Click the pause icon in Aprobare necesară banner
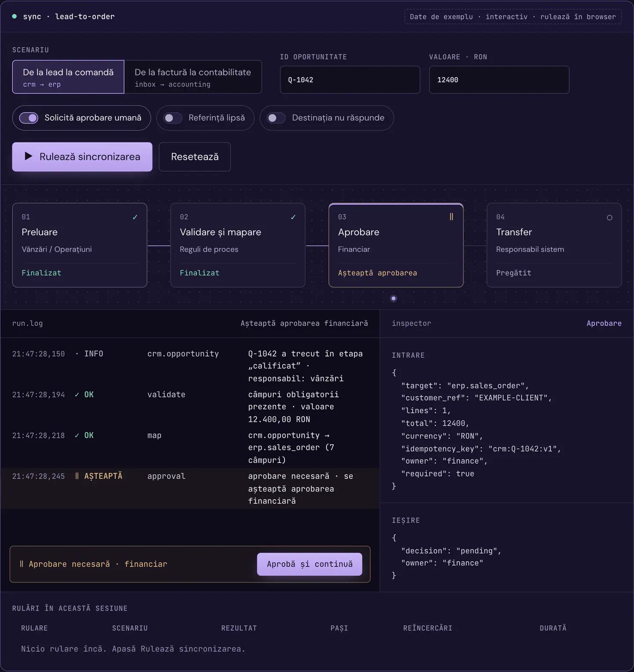634x672 pixels. (22, 564)
